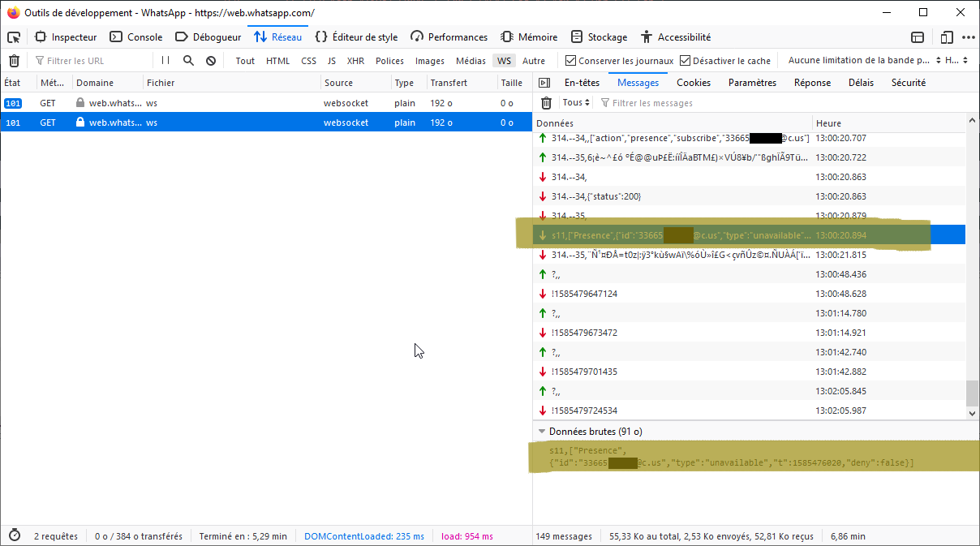Open the Cookies tab
Screen dimensions: 980x546
[x=693, y=83]
